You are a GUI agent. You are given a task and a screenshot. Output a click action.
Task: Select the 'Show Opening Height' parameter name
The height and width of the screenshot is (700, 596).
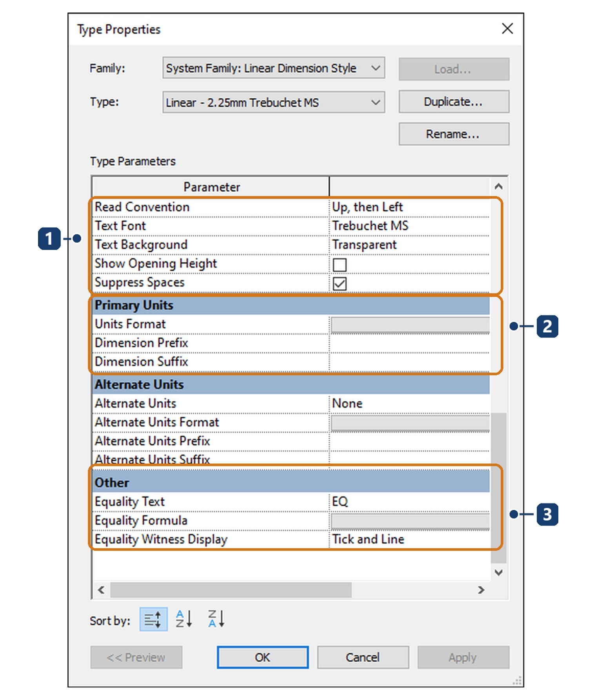(156, 264)
